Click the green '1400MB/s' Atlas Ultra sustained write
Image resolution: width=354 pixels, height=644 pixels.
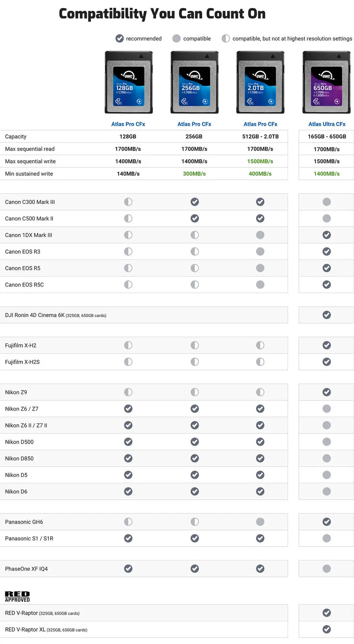point(327,174)
